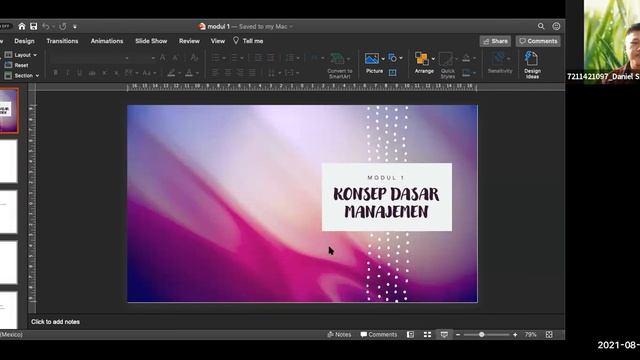Toggle Justify paragraph alignment

tap(252, 73)
